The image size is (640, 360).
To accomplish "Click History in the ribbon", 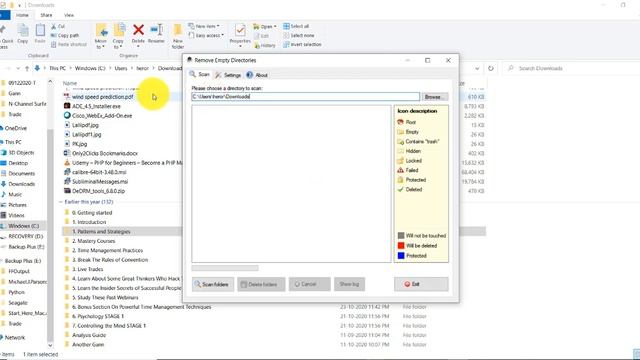I will click(264, 45).
